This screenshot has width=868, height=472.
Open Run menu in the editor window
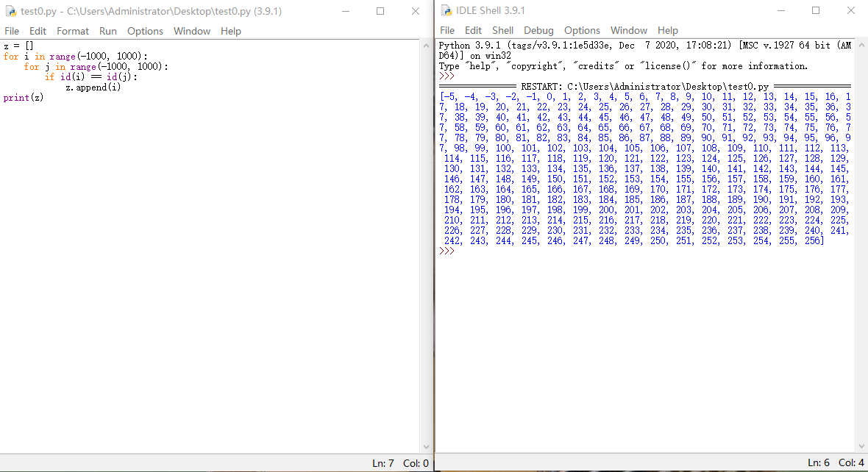point(108,31)
